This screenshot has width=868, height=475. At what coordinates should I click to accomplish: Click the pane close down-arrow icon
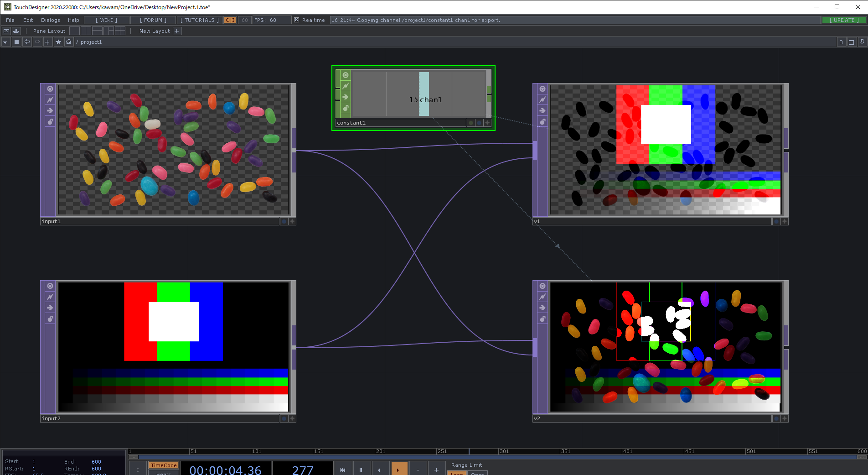862,42
